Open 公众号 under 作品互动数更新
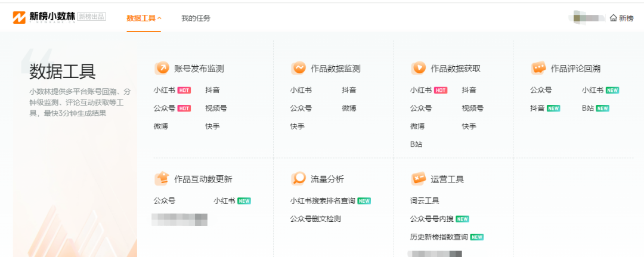 click(165, 201)
